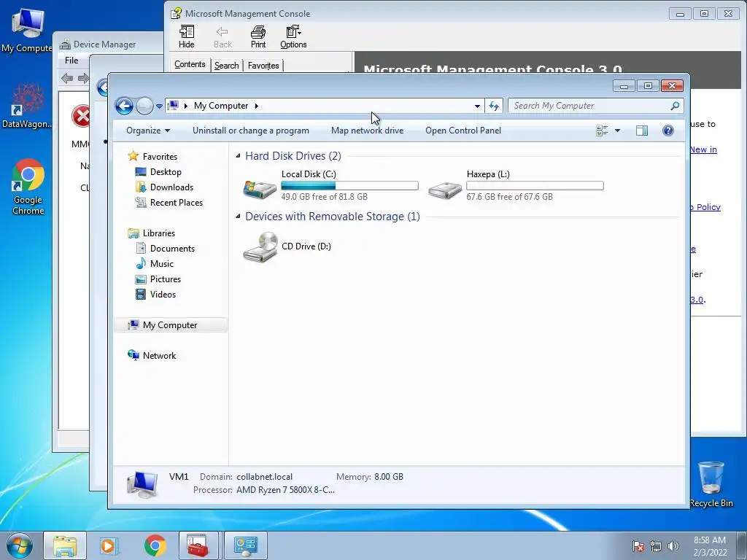747x560 pixels.
Task: Click the Refresh button beside address bar
Action: click(494, 106)
